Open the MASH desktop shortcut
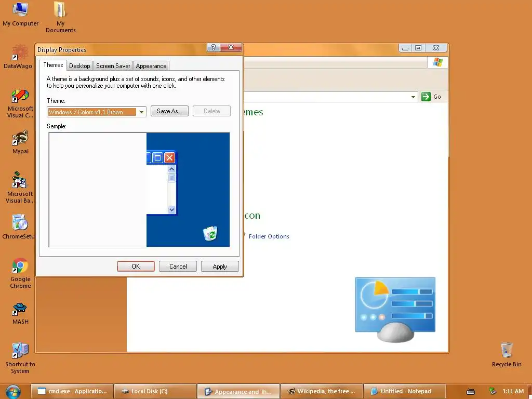 [20, 313]
